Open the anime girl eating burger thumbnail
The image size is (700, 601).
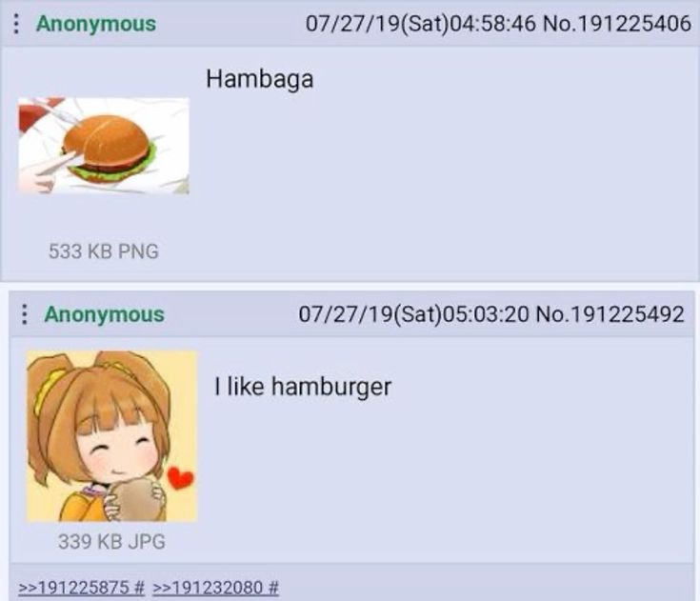(x=111, y=436)
